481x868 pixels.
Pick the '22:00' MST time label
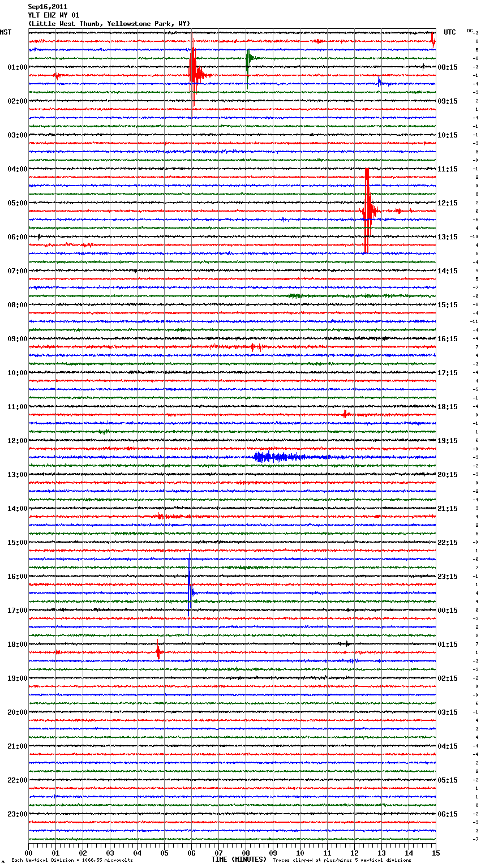click(17, 780)
